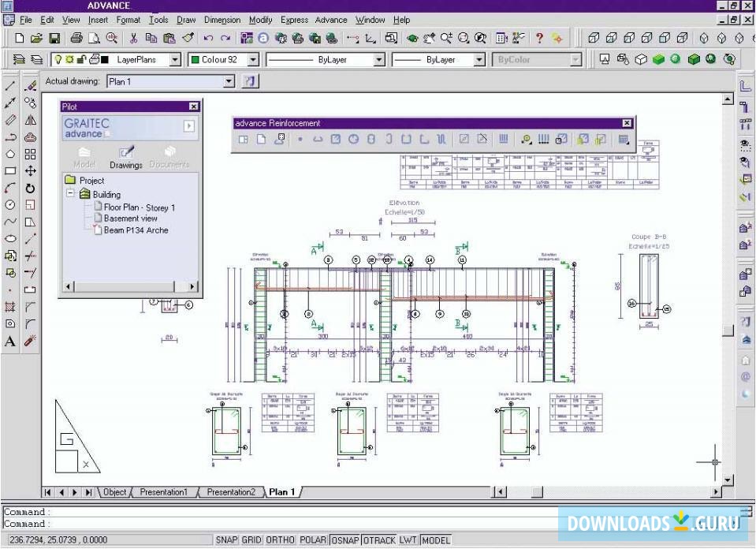Click the Undo arrow icon

point(208,38)
